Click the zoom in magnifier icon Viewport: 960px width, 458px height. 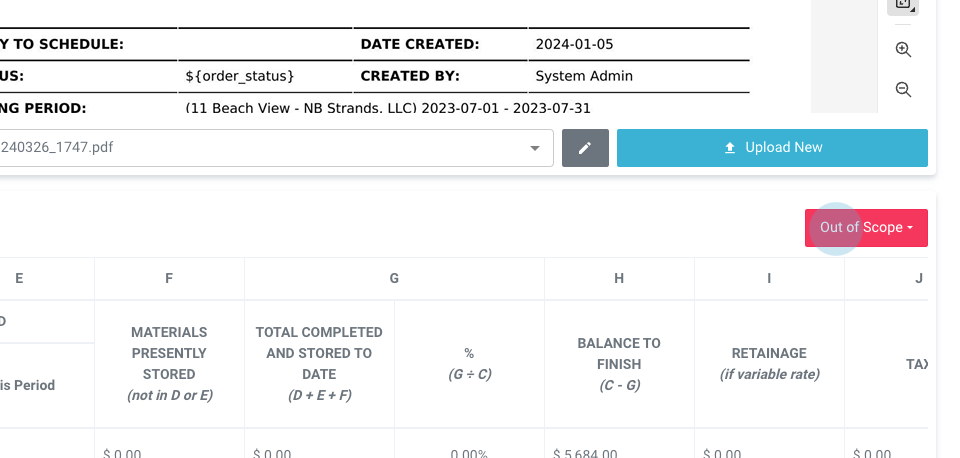(x=903, y=49)
